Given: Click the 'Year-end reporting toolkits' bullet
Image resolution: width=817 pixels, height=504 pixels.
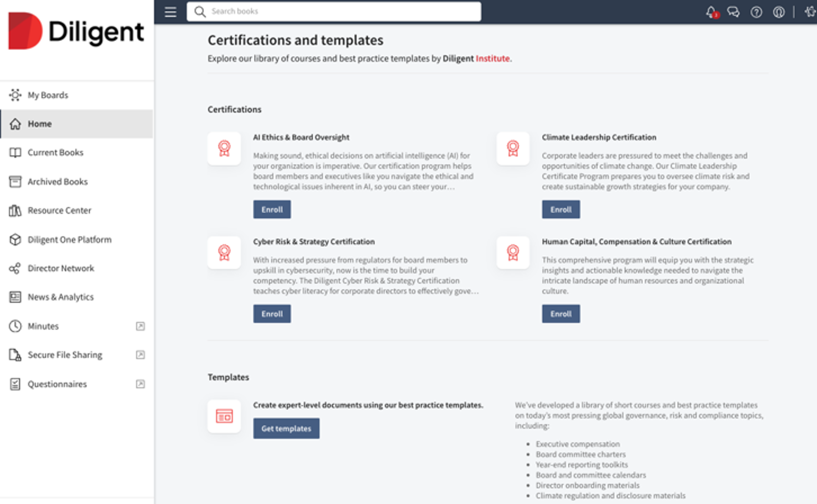Looking at the screenshot, I should 582,465.
